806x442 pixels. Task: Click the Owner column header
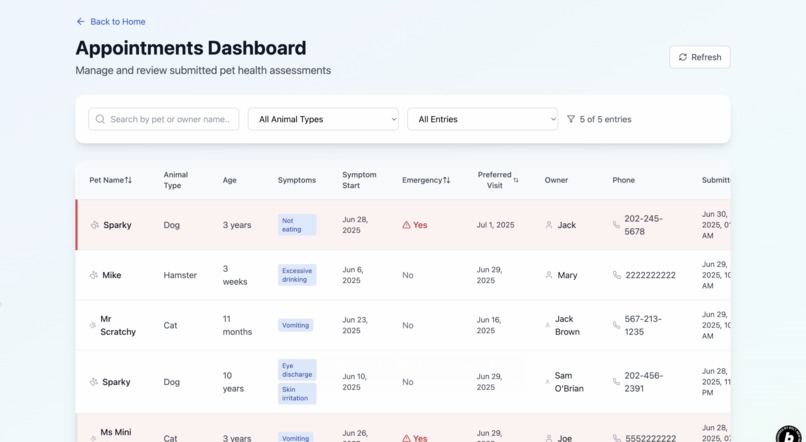pyautogui.click(x=556, y=180)
